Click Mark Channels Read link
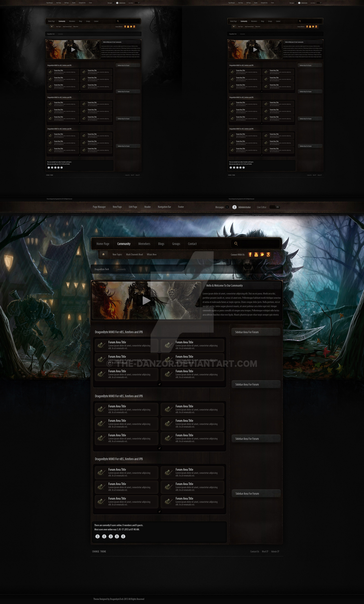Screen dimensions: 364x604 tap(134, 254)
